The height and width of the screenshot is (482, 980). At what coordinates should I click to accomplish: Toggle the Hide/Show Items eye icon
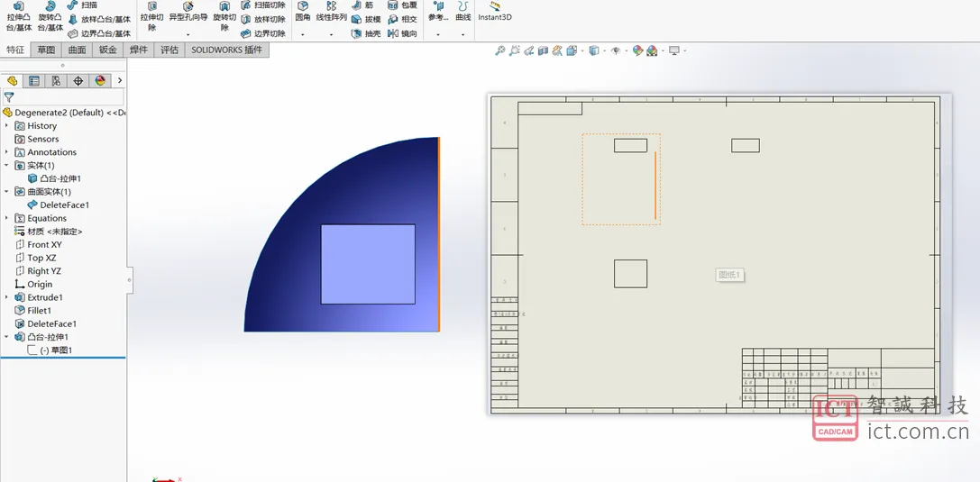616,50
